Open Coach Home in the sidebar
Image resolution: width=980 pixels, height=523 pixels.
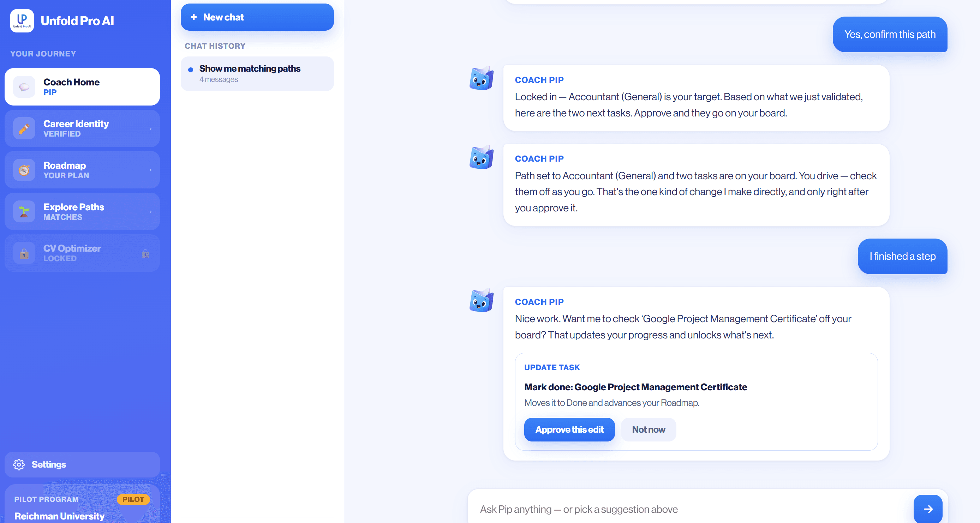tap(82, 87)
